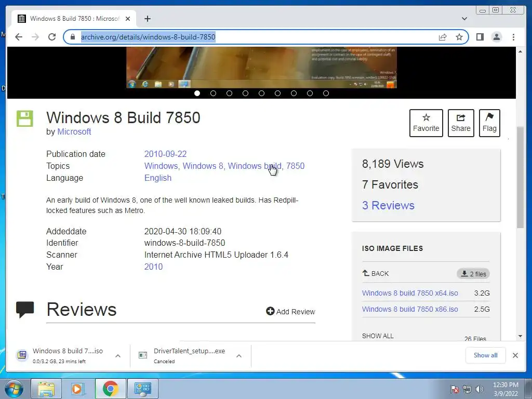Viewport: 532px width, 399px height.
Task: Download Windows 8 build 7850 x64.iso
Action: pos(410,293)
